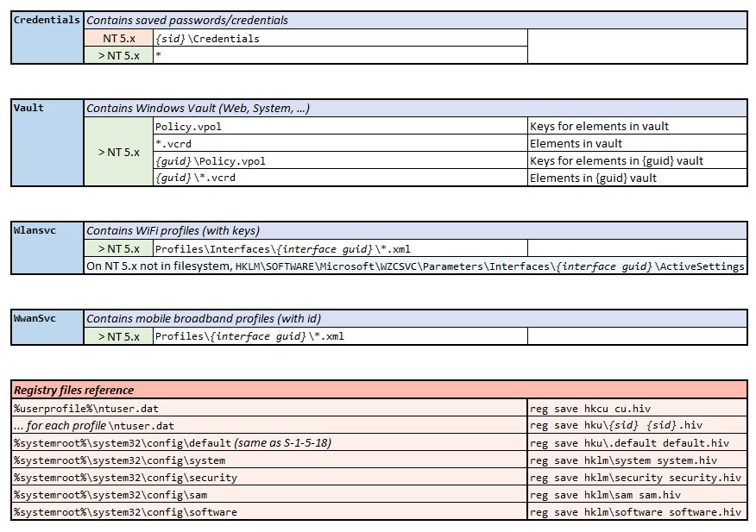Select the Credentials header cell
The width and height of the screenshot is (756, 532).
47,38
